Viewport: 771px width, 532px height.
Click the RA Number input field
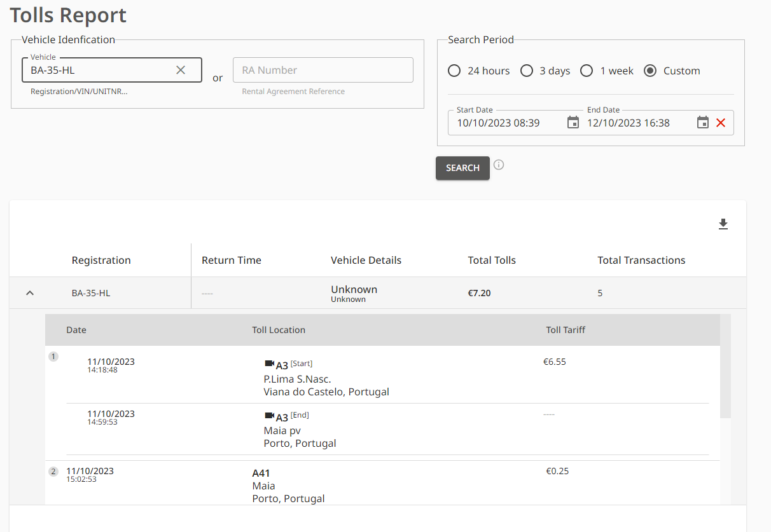(x=323, y=70)
